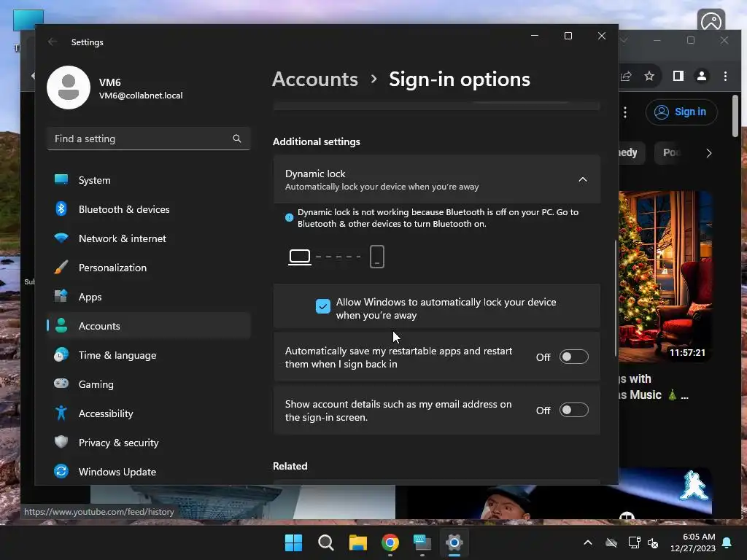Click the VM6 profile avatar
This screenshot has width=747, height=560.
click(69, 87)
